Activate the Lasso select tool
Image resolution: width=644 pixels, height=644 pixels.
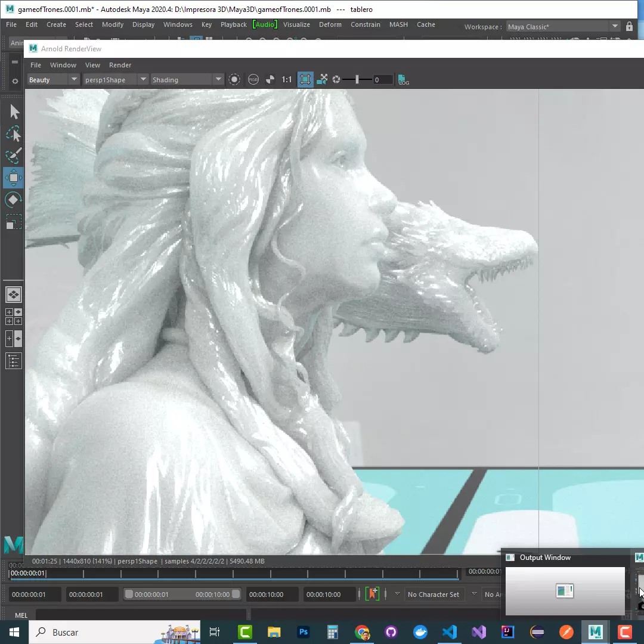tap(14, 134)
